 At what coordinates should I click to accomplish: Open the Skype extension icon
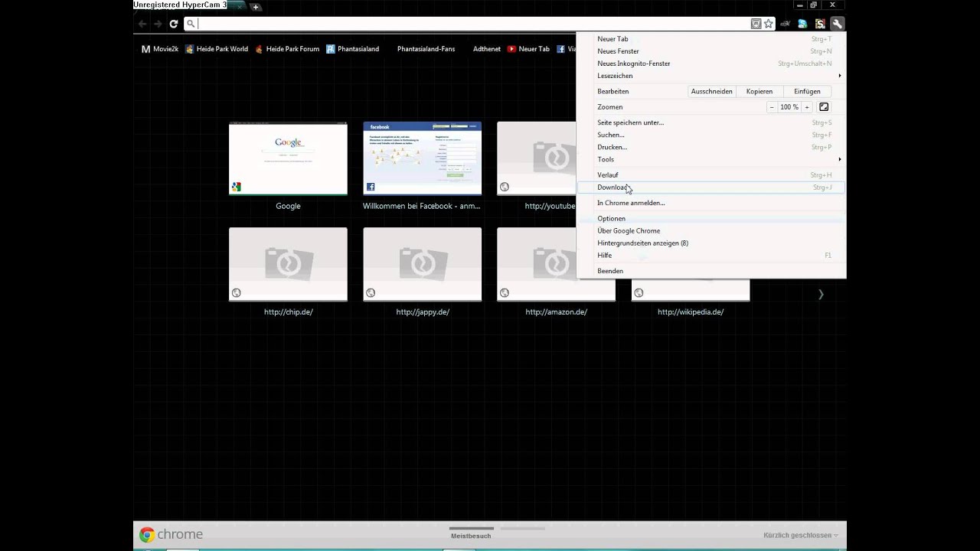point(802,24)
